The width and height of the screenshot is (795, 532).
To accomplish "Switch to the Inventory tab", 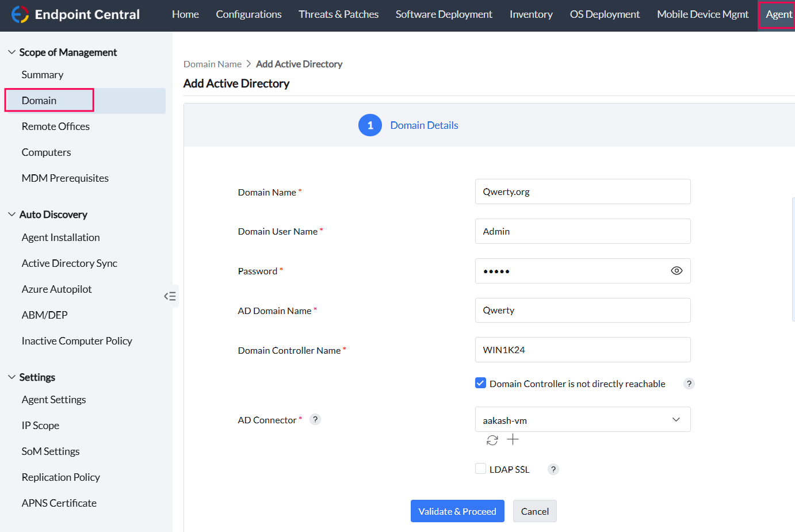I will [530, 14].
